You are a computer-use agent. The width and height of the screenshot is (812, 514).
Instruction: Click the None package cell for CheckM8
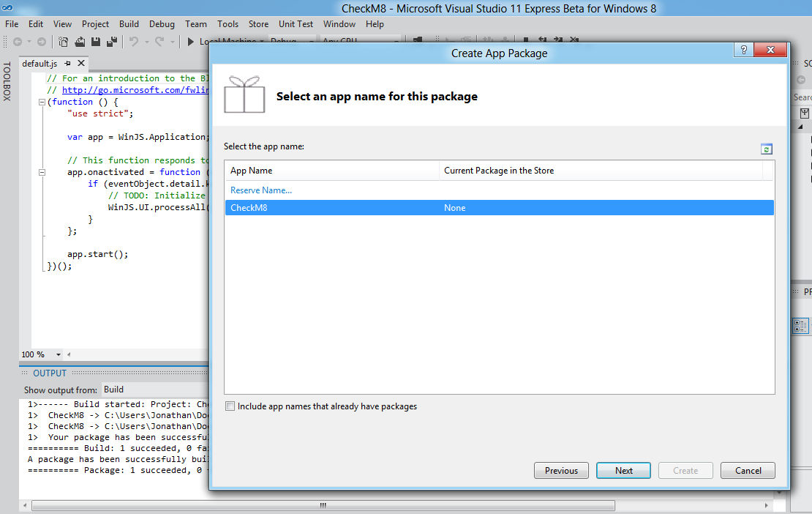[x=455, y=208]
